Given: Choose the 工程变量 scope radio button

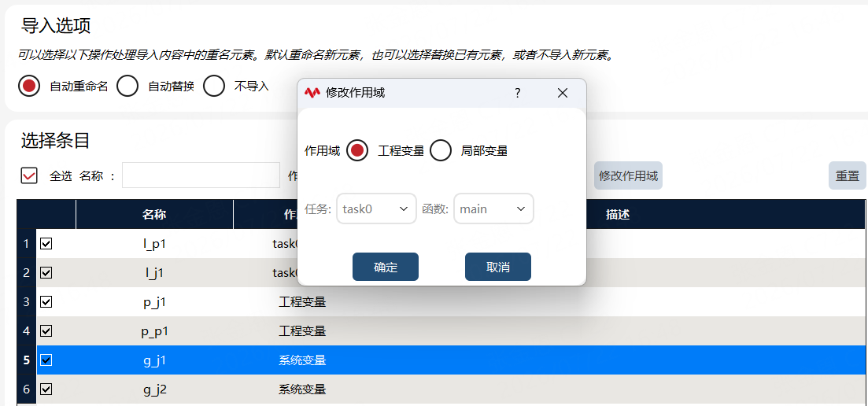Looking at the screenshot, I should pos(357,150).
